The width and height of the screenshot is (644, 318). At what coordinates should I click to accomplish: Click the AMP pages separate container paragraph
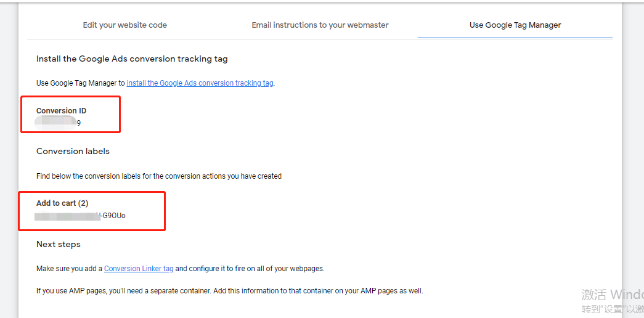click(230, 291)
